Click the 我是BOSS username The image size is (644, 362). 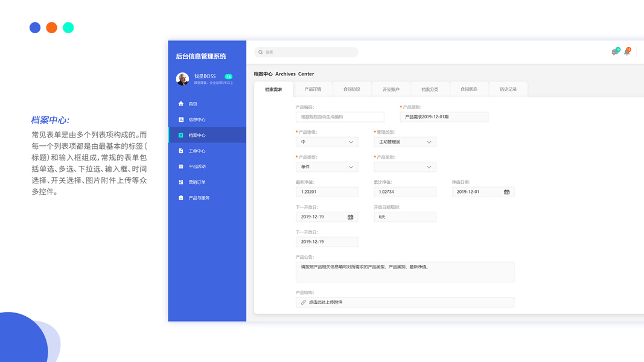coord(205,76)
